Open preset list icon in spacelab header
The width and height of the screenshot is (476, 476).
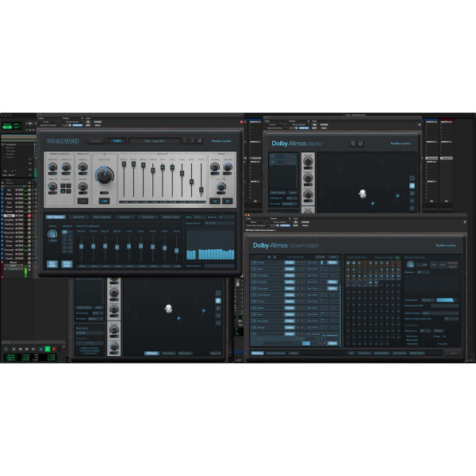pyautogui.click(x=199, y=141)
